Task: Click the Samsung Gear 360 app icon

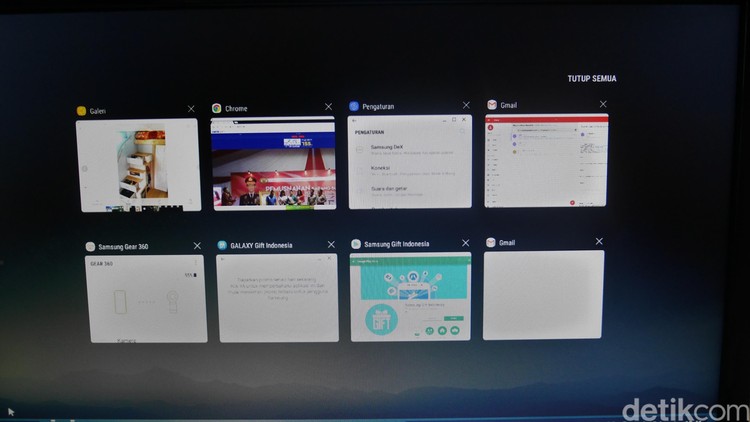Action: pos(90,246)
